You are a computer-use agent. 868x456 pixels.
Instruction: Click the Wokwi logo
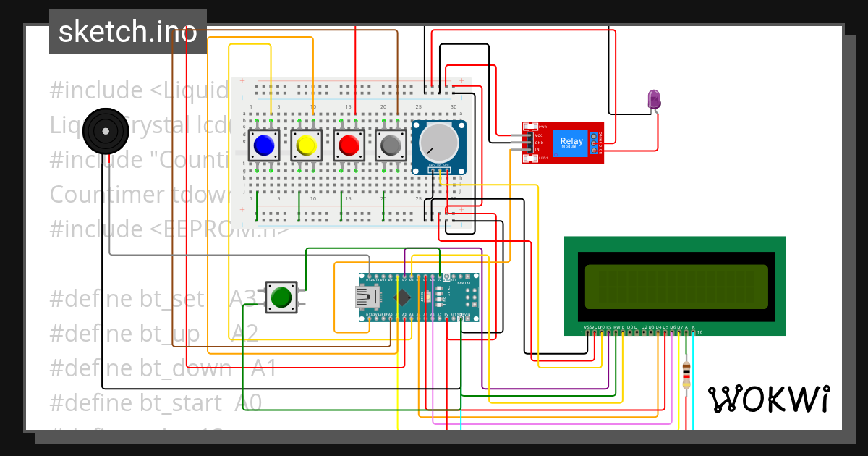coord(770,398)
